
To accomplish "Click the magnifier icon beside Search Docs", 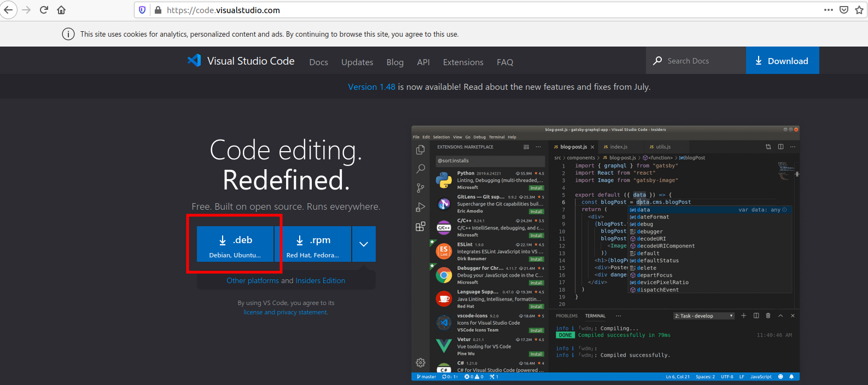I will tap(657, 61).
